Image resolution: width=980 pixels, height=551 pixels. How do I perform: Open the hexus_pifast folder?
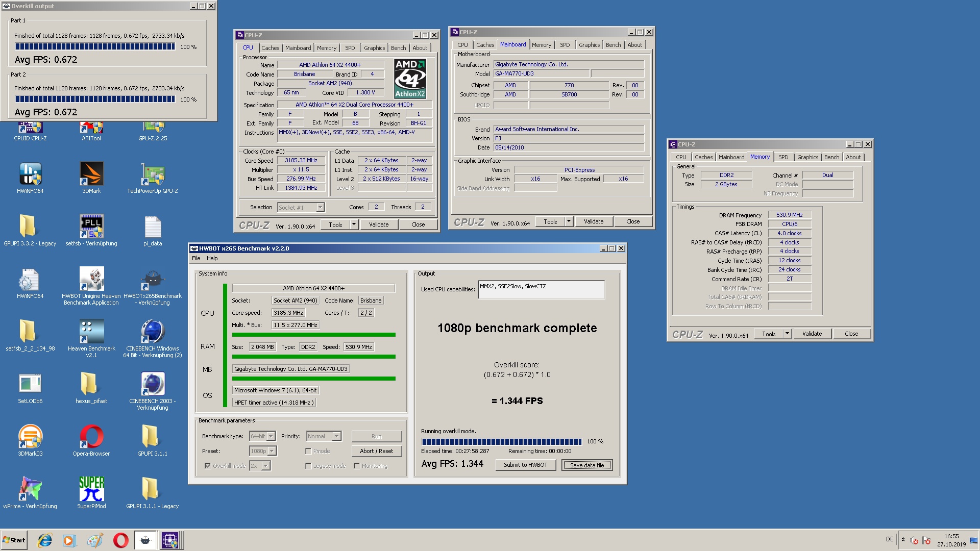click(x=91, y=389)
